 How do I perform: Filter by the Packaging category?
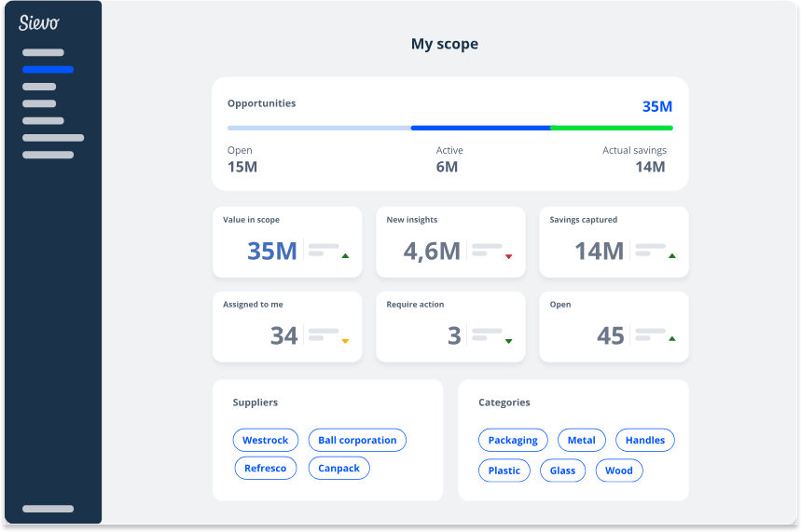[x=513, y=441]
